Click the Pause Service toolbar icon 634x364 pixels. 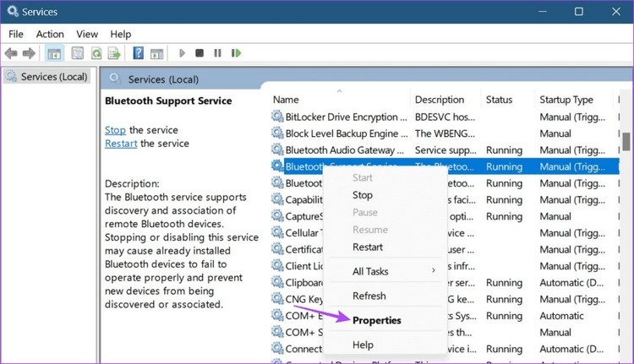pyautogui.click(x=217, y=53)
